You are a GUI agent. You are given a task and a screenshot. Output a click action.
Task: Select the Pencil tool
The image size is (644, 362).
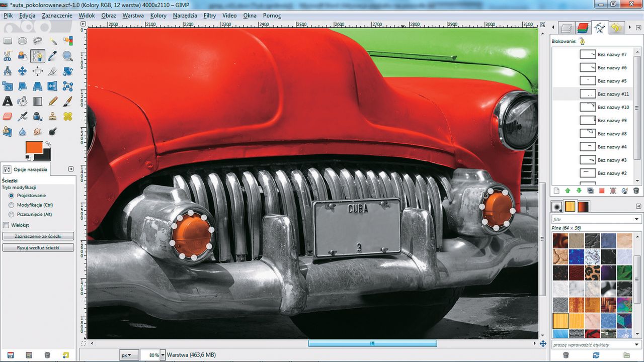point(53,102)
